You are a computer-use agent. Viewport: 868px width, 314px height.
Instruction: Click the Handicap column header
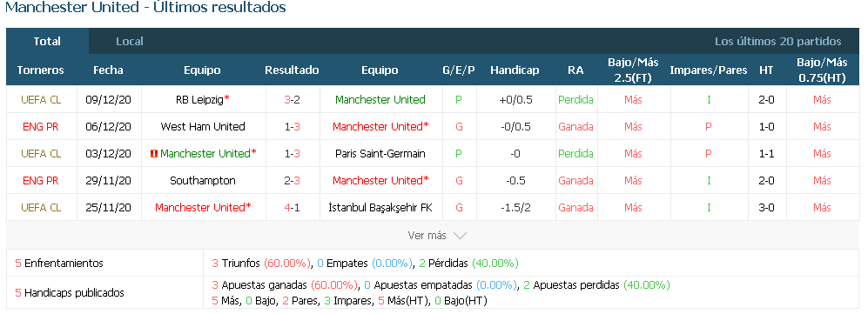pyautogui.click(x=515, y=70)
